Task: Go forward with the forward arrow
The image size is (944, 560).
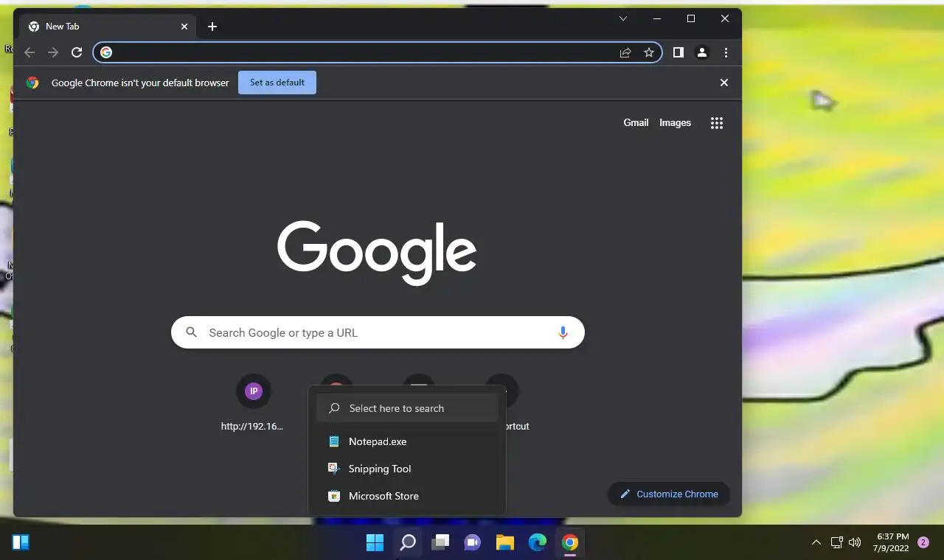Action: [x=53, y=52]
